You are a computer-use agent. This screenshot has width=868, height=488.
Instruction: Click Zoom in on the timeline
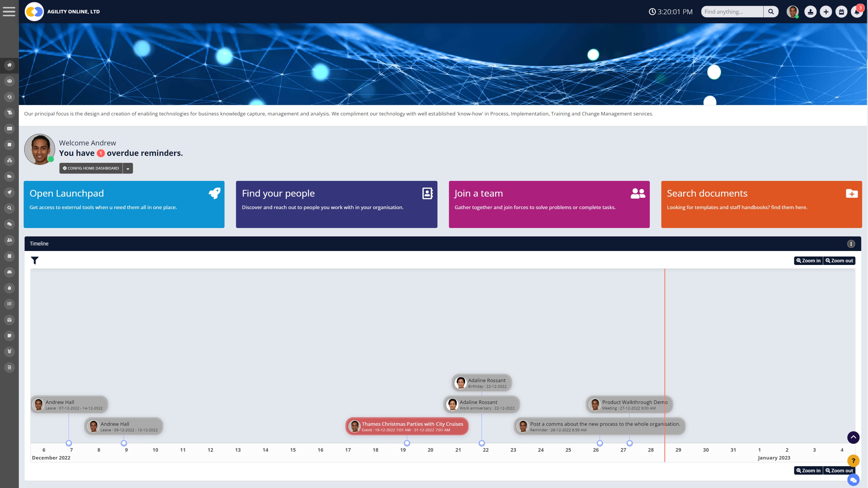tap(808, 260)
